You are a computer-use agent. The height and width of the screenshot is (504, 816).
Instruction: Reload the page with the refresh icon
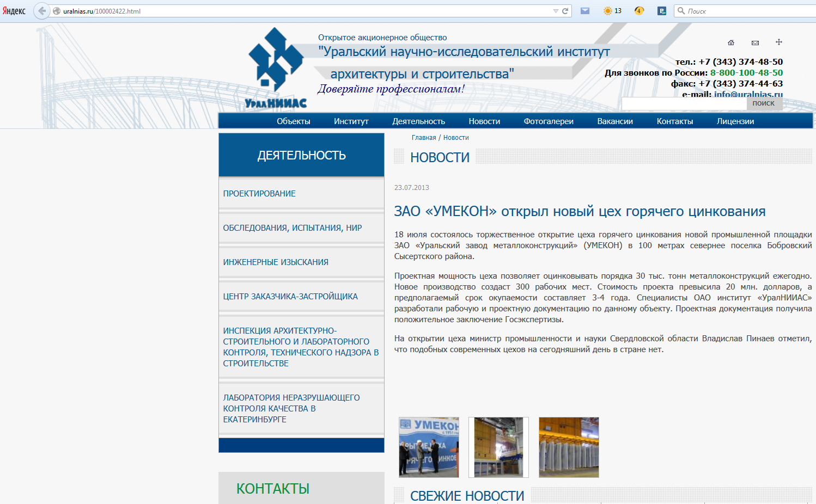565,11
